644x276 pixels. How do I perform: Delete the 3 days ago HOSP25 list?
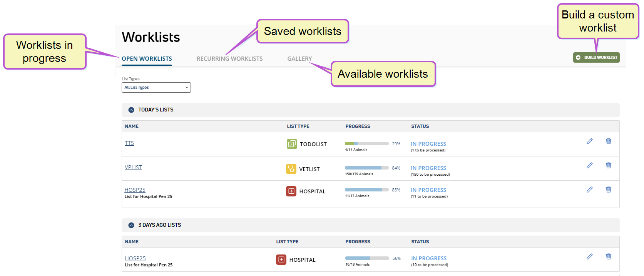(x=609, y=256)
